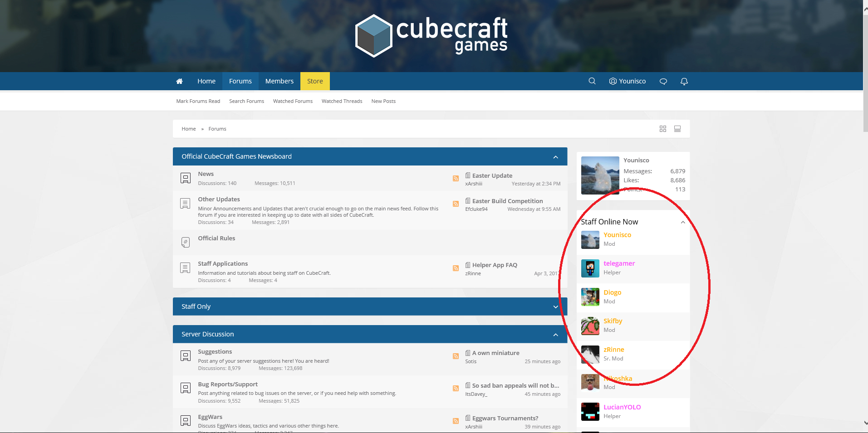The image size is (868, 433).
Task: Collapse the Staff Online Now panel
Action: pos(683,222)
